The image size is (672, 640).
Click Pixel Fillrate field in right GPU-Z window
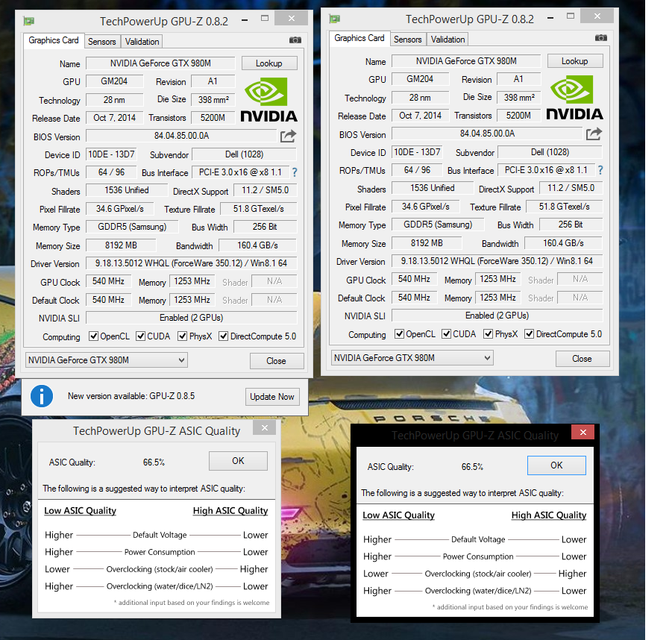point(426,207)
